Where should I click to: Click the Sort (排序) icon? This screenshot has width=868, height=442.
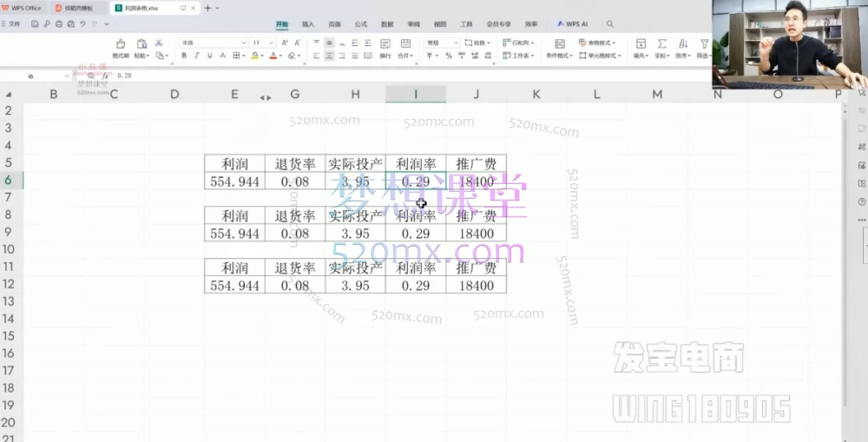click(x=683, y=43)
